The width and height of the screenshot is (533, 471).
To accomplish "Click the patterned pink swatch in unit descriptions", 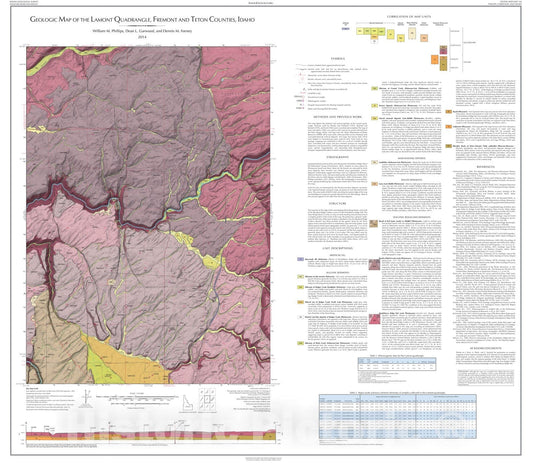I will click(375, 264).
